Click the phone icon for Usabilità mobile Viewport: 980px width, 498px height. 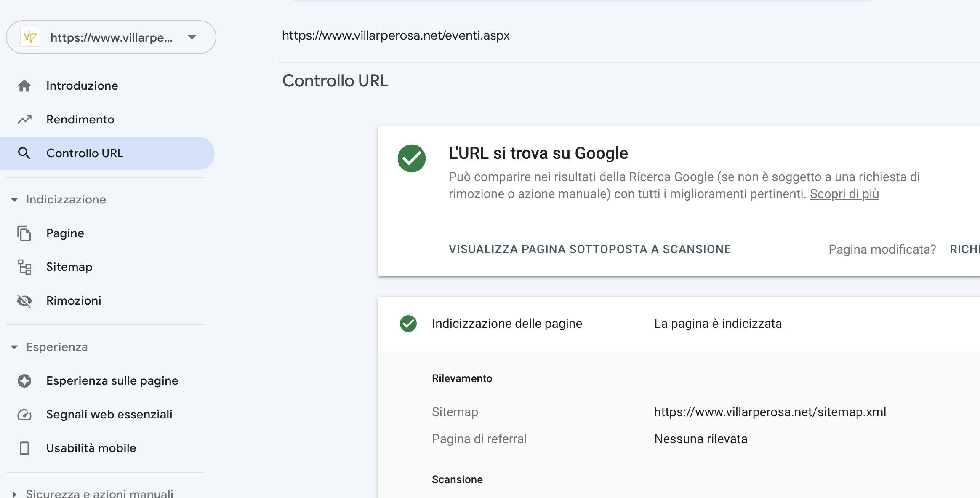24,448
